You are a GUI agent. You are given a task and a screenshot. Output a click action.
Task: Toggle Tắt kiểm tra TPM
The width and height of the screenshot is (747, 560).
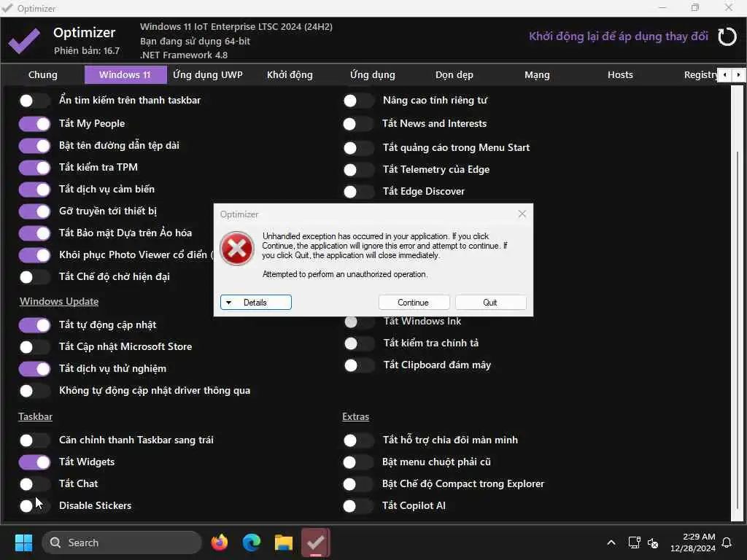(34, 168)
